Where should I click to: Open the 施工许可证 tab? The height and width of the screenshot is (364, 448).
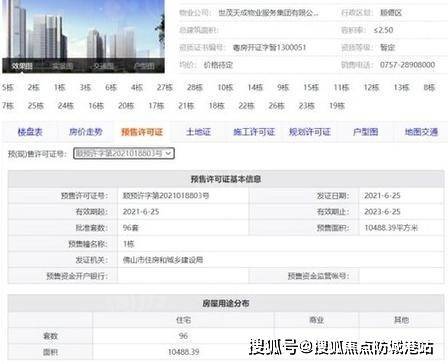click(254, 132)
